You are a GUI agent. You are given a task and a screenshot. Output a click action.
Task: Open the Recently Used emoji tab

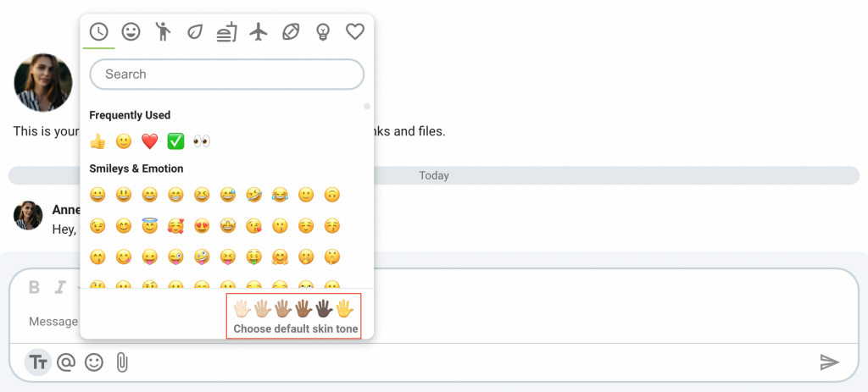[x=98, y=31]
